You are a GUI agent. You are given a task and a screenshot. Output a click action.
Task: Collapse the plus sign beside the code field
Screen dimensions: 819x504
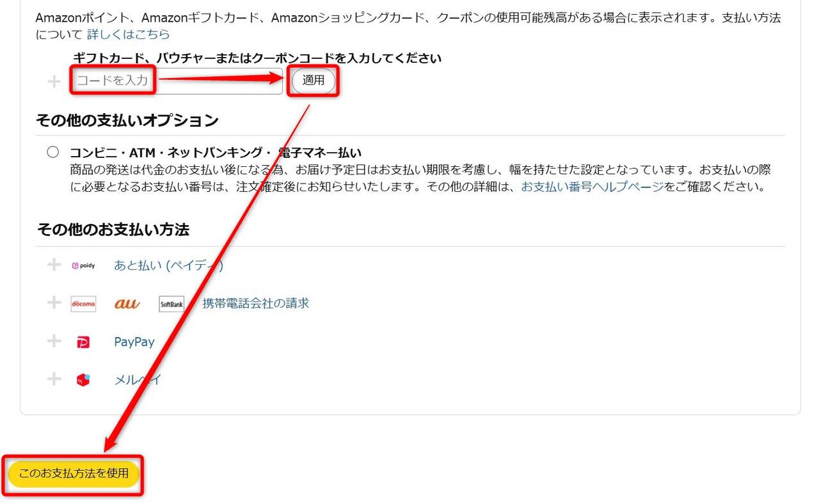click(x=54, y=81)
